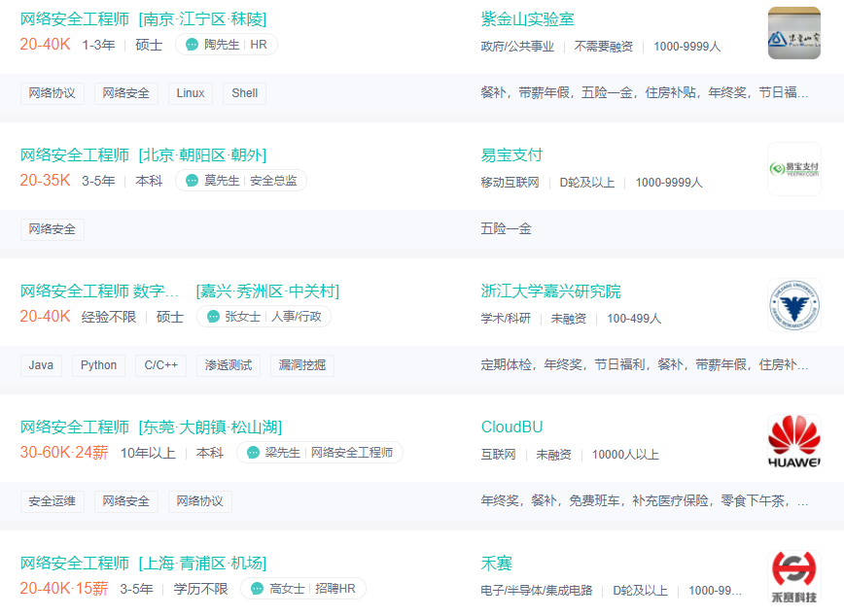Screen dimensions: 844x616
Task: Select the 渗透测试 skill tag
Action: 229,365
